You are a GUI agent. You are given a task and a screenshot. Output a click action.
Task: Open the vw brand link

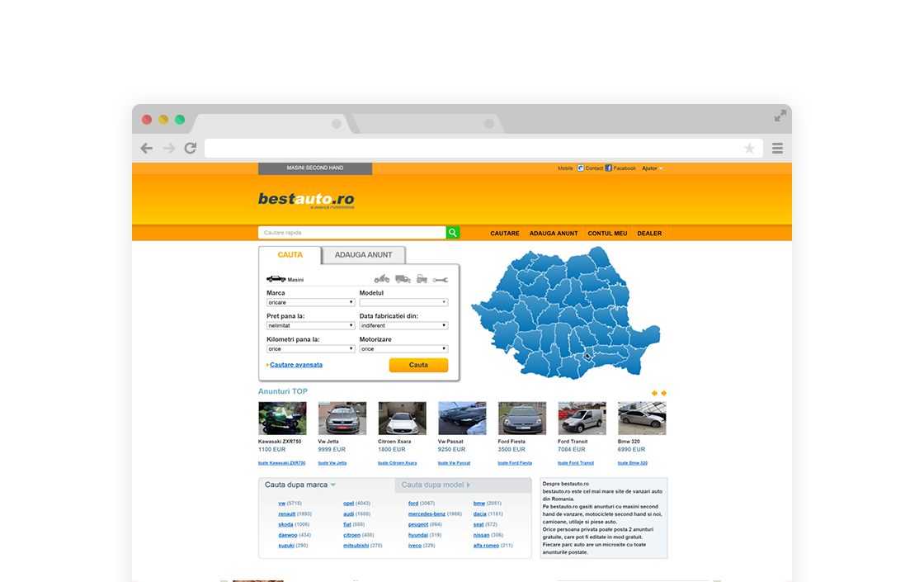(x=281, y=504)
